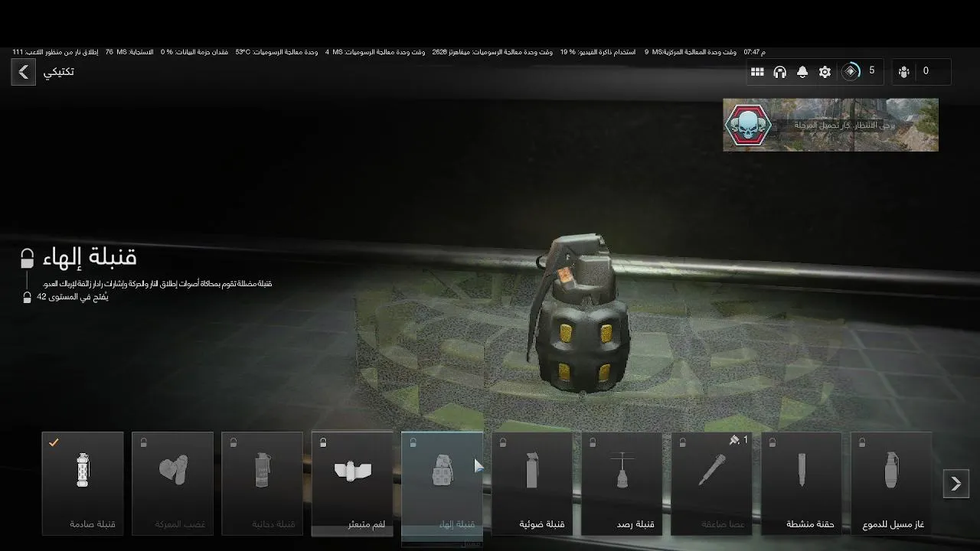Open the grid menu icon in top bar

click(757, 72)
